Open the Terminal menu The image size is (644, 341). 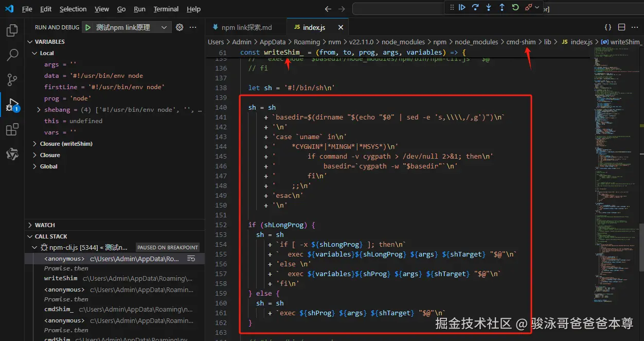(x=166, y=9)
